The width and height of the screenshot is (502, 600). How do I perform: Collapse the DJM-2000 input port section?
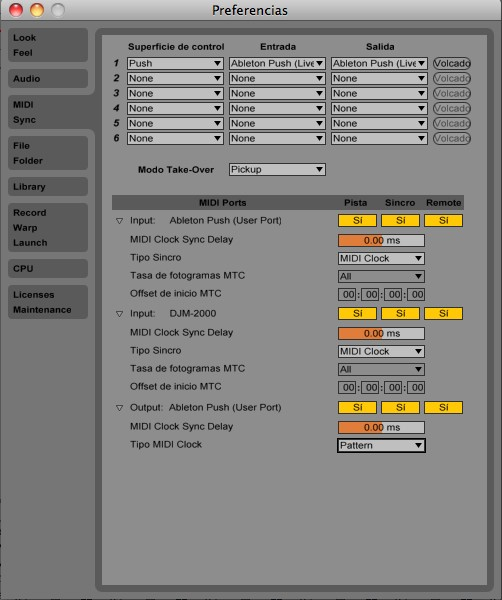point(119,314)
